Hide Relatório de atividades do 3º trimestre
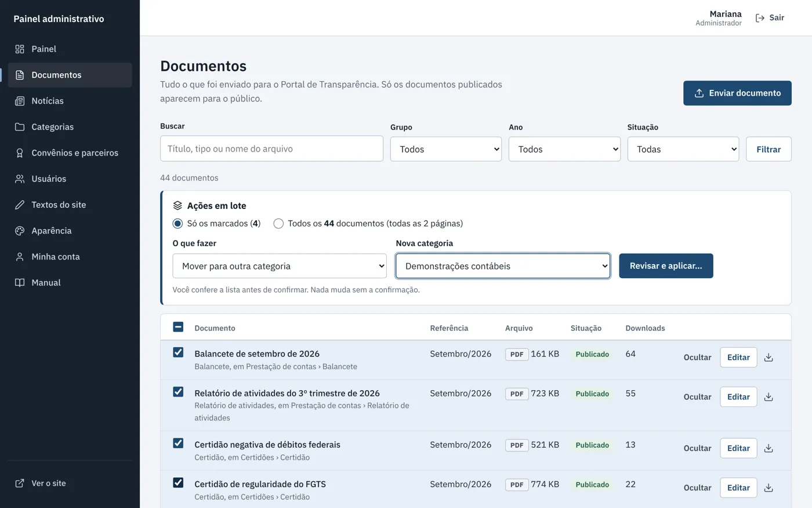 pos(697,397)
